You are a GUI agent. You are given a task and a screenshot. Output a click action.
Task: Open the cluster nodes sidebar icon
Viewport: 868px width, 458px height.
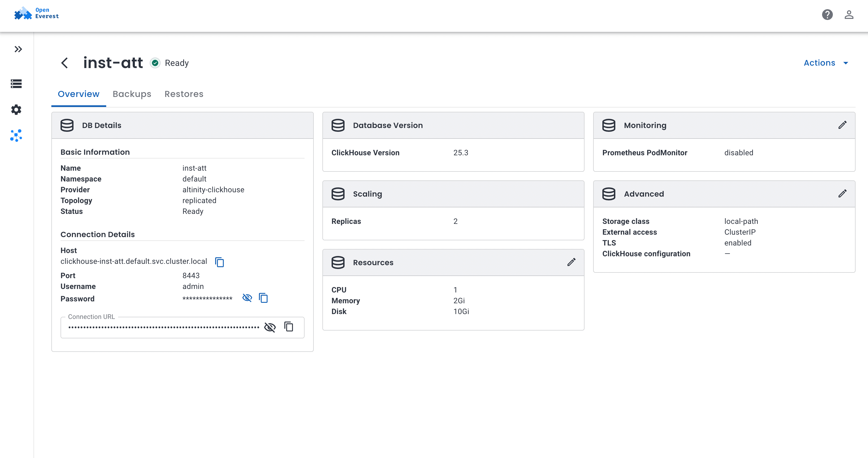pos(16,135)
